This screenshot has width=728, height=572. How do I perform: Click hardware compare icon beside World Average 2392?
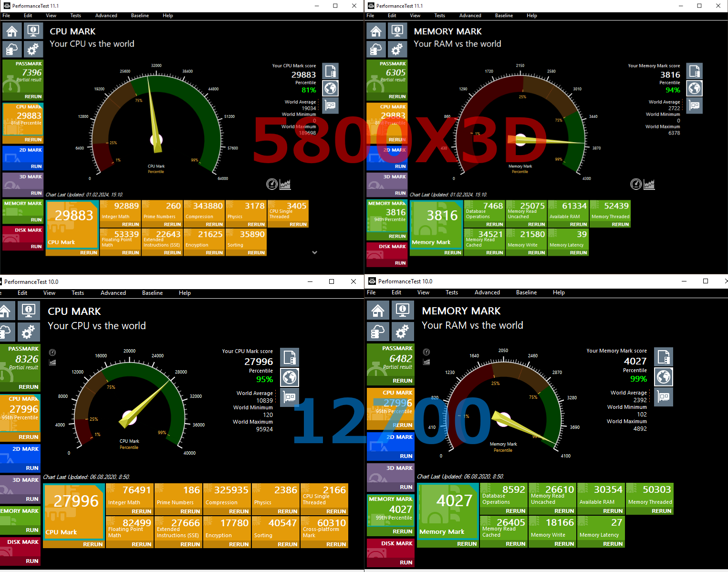[x=664, y=396]
